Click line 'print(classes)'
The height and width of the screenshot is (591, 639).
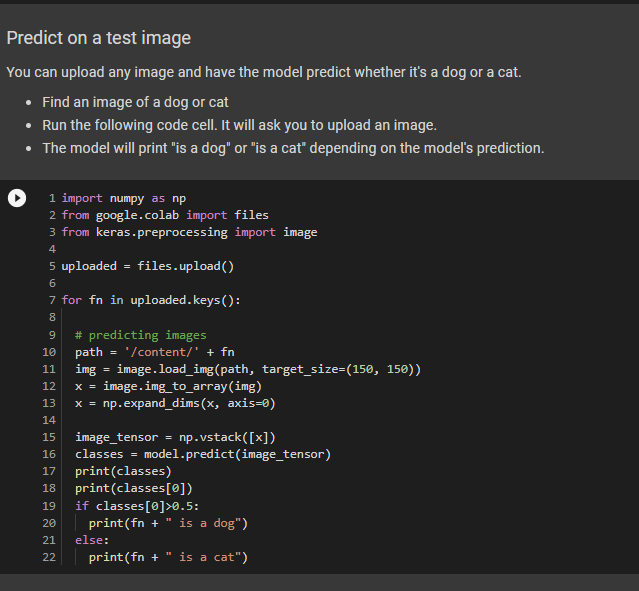click(123, 472)
